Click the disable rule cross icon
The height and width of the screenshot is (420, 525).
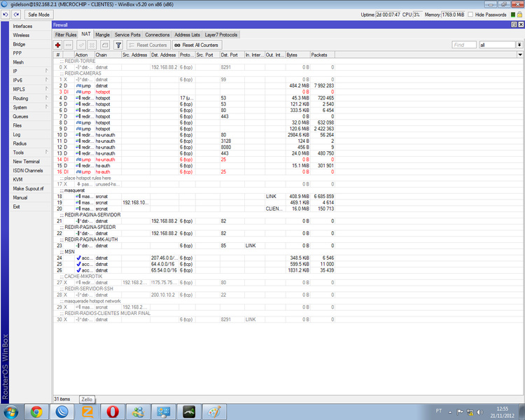tap(92, 45)
